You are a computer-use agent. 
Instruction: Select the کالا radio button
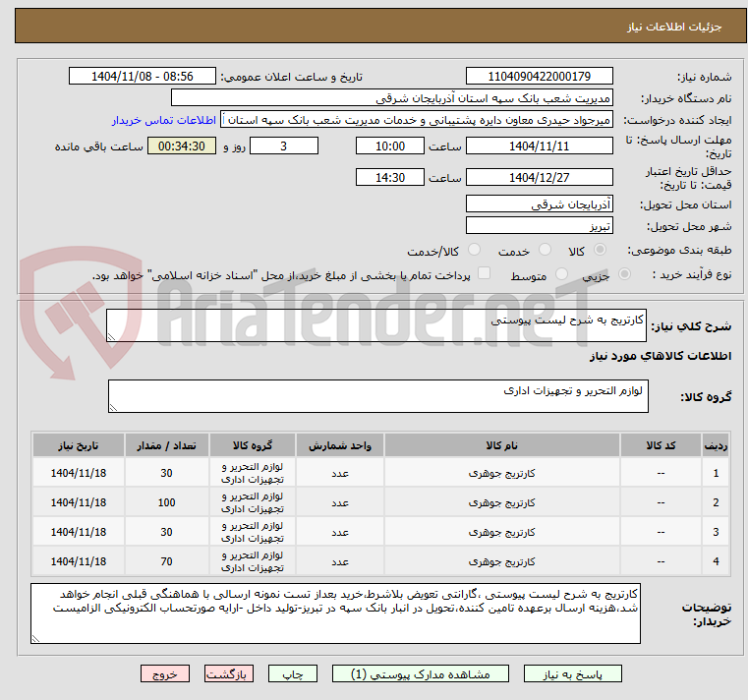(601, 250)
